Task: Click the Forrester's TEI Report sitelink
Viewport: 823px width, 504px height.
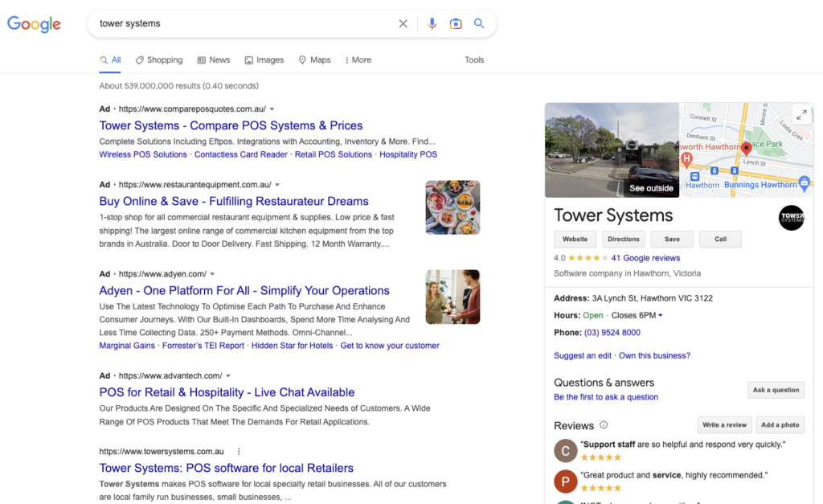Action: tap(203, 346)
